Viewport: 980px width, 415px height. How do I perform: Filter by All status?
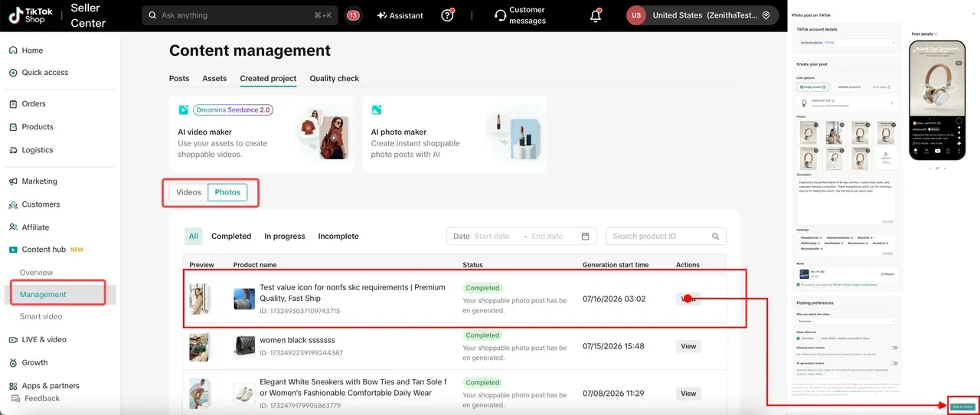pos(194,237)
